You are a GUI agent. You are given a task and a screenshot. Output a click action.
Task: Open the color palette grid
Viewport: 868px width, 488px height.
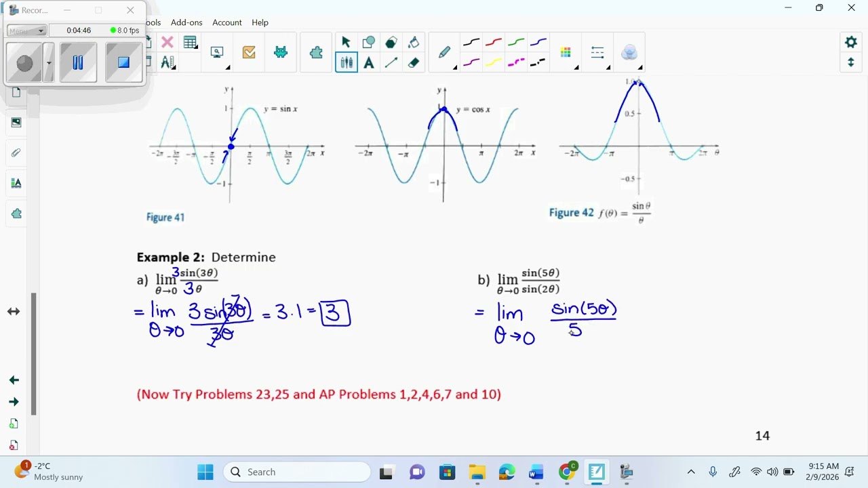[566, 52]
